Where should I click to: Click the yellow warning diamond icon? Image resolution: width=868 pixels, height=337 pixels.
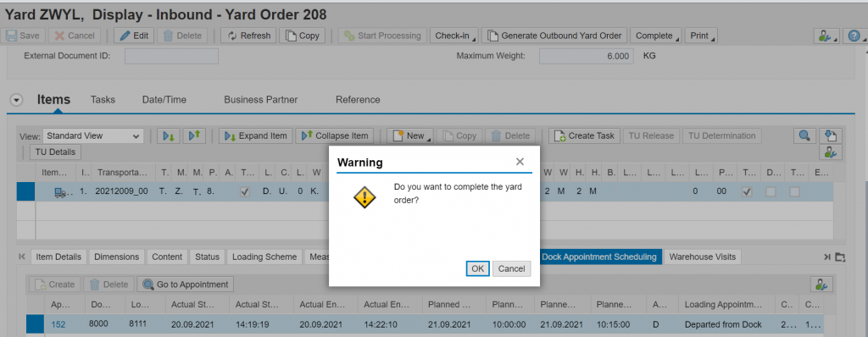click(x=364, y=197)
